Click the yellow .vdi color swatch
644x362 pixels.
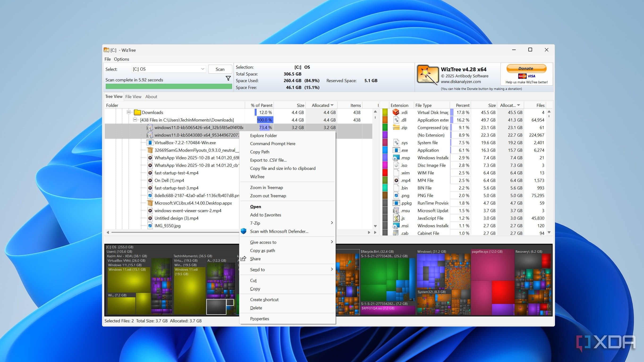(x=385, y=112)
